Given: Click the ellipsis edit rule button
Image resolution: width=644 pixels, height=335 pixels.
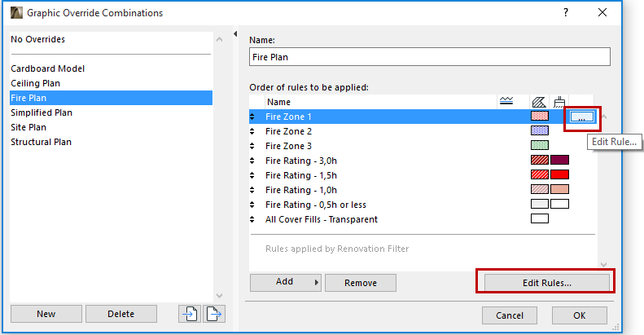Looking at the screenshot, I should pyautogui.click(x=582, y=117).
